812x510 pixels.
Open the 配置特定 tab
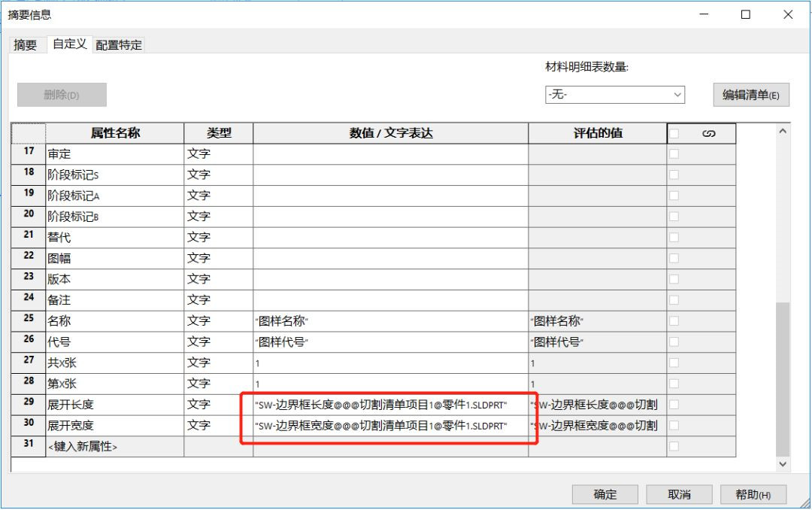coord(119,45)
